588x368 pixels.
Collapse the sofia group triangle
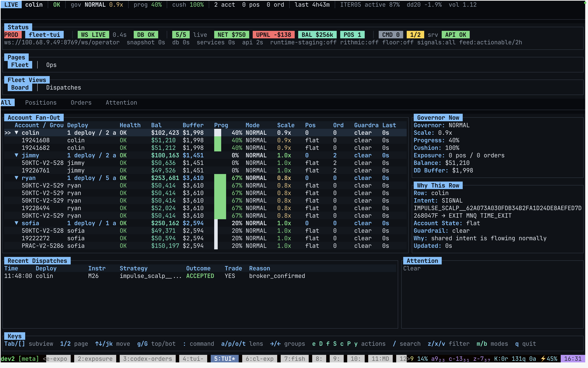[16, 223]
